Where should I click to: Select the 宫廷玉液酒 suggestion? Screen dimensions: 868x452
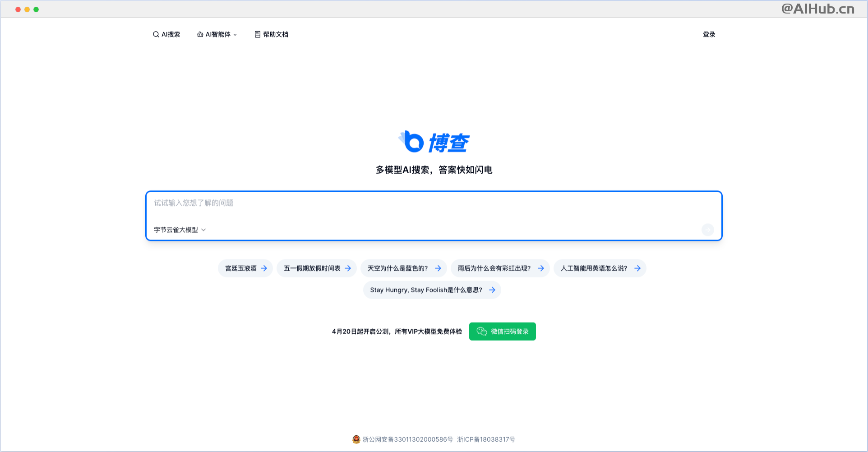tap(245, 268)
